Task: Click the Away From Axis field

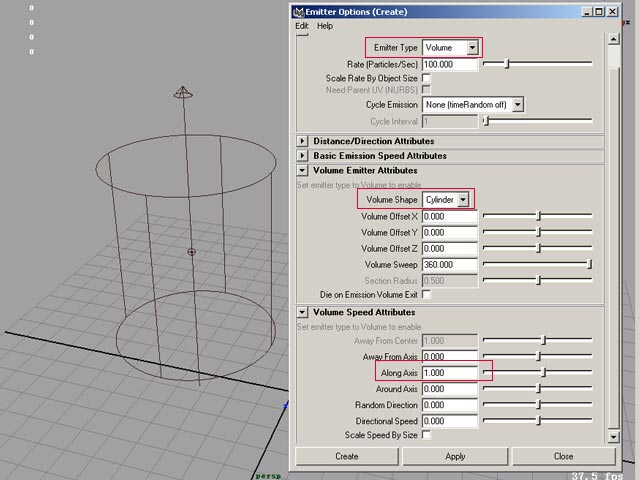Action: pyautogui.click(x=450, y=357)
